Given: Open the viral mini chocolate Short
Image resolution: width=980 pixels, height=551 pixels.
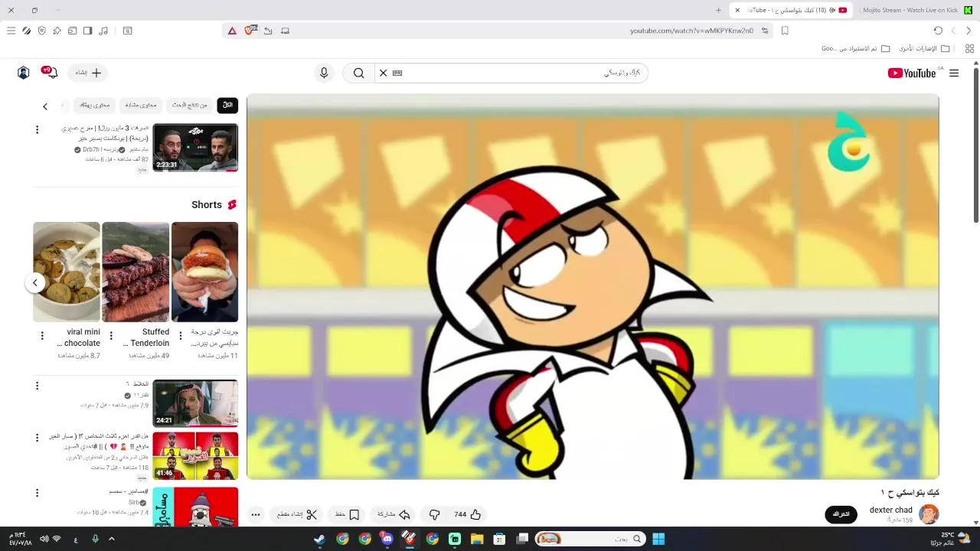Looking at the screenshot, I should [67, 272].
